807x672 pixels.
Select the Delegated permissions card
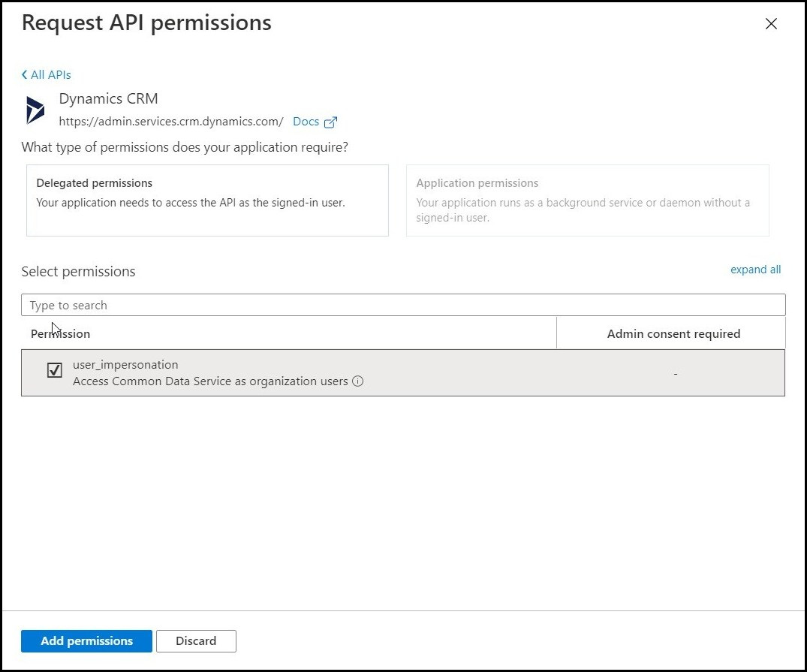coord(207,200)
